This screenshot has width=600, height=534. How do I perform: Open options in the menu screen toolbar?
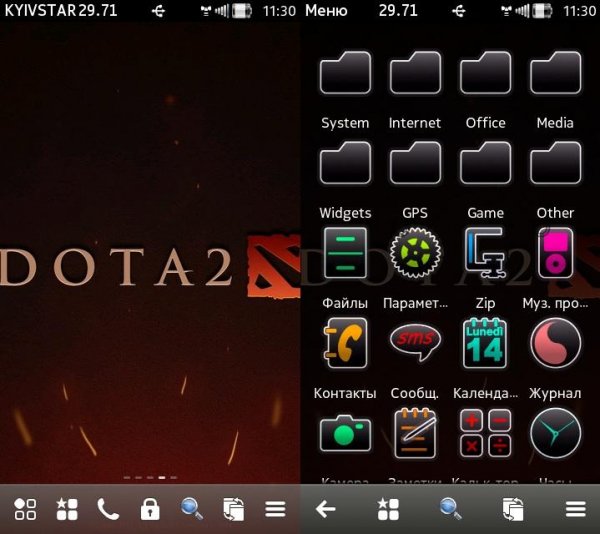pyautogui.click(x=576, y=509)
